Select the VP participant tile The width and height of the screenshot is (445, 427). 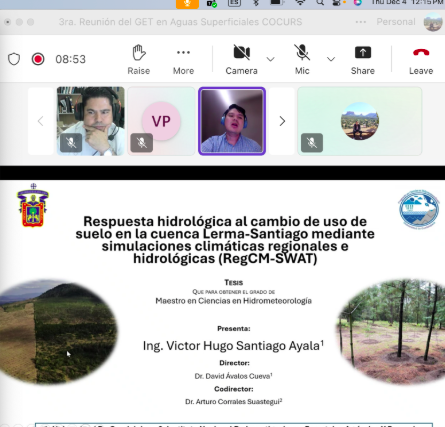coord(161,121)
